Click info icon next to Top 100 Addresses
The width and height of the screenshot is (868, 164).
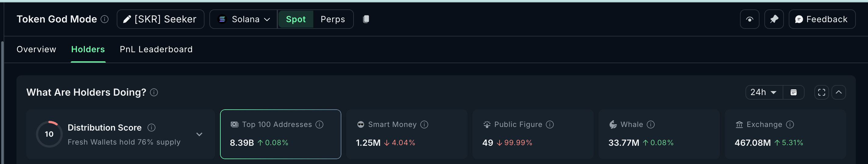click(319, 125)
